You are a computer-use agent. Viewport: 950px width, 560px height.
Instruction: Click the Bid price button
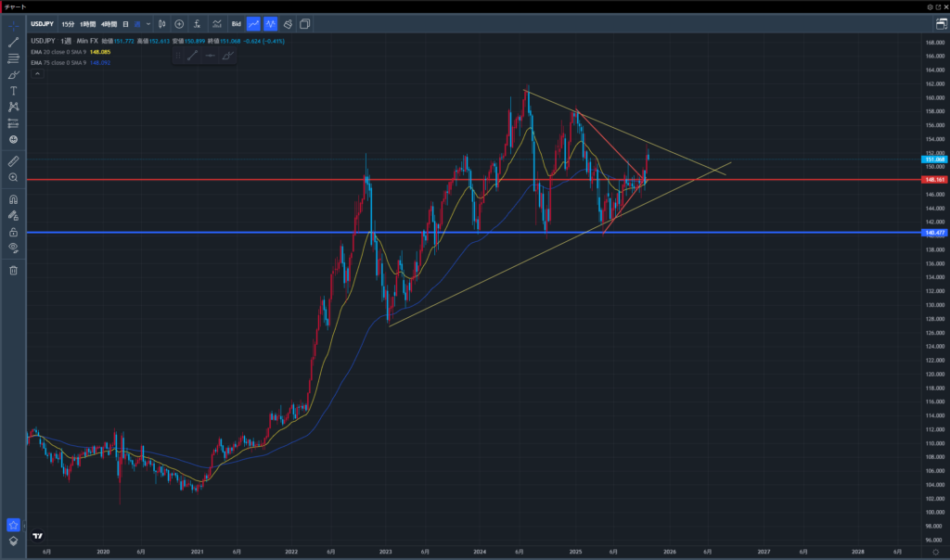(x=236, y=23)
